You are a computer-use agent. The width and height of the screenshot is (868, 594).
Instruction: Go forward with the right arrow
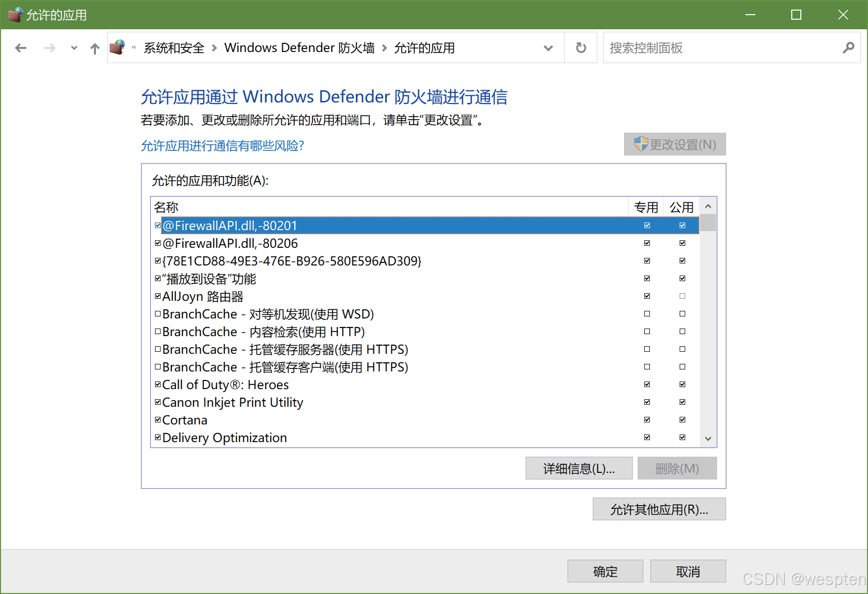[50, 48]
